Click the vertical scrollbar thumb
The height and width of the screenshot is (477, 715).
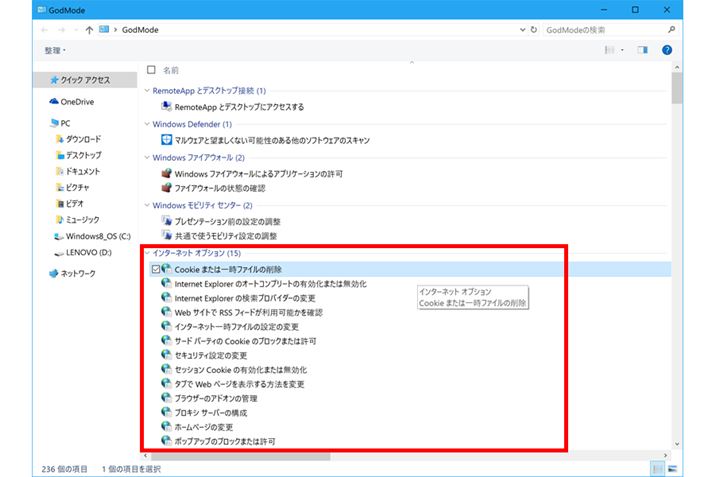pyautogui.click(x=677, y=88)
